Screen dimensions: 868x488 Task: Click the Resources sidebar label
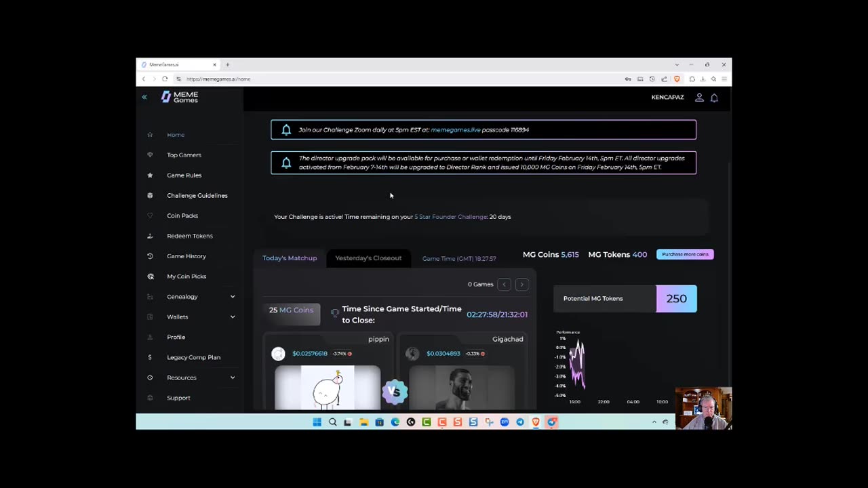[x=182, y=378]
